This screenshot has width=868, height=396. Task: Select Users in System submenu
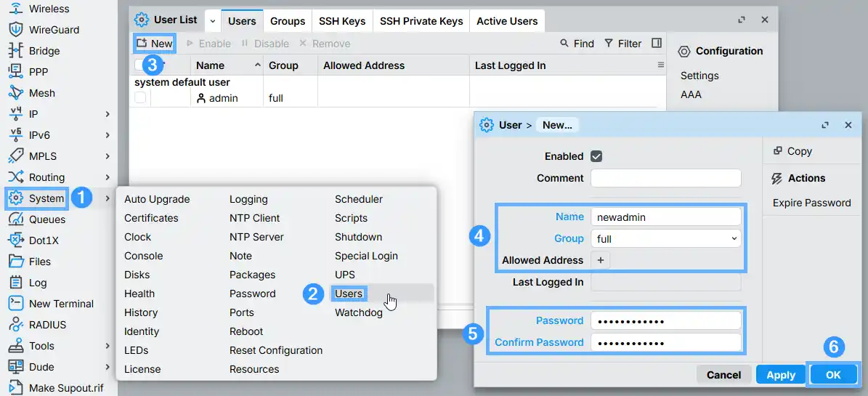point(349,294)
